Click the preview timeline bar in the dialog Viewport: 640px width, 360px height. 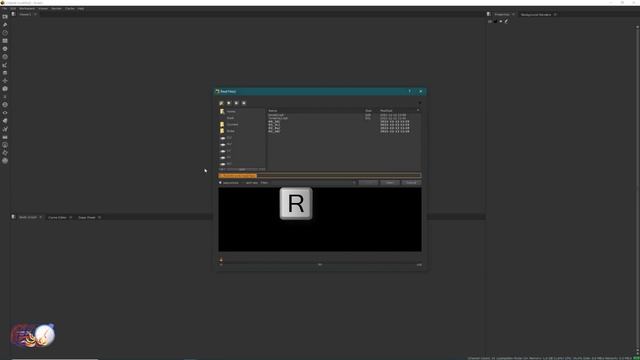pos(320,262)
